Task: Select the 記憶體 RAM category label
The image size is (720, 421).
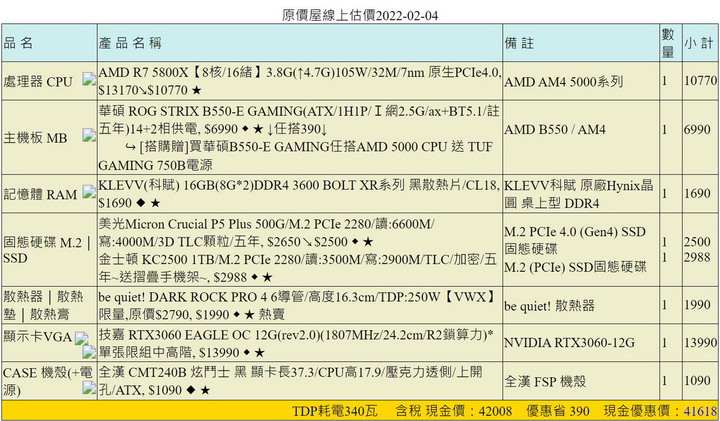Action: (40, 195)
